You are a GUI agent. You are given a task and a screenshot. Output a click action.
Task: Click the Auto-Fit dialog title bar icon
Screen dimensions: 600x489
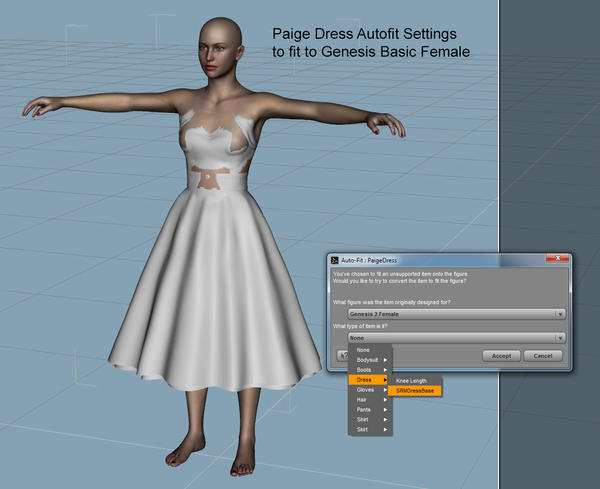(334, 258)
